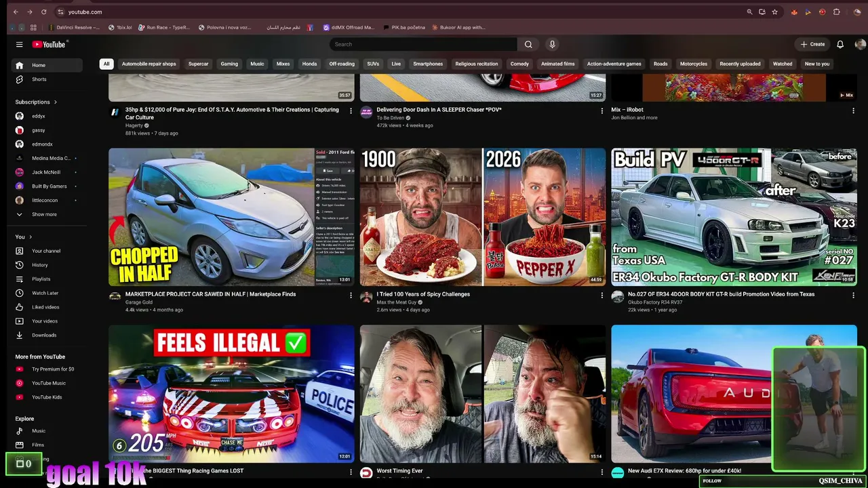Open title 'I Tried 100 Years of Spicy Challenges'
The height and width of the screenshot is (488, 868).
pos(423,294)
